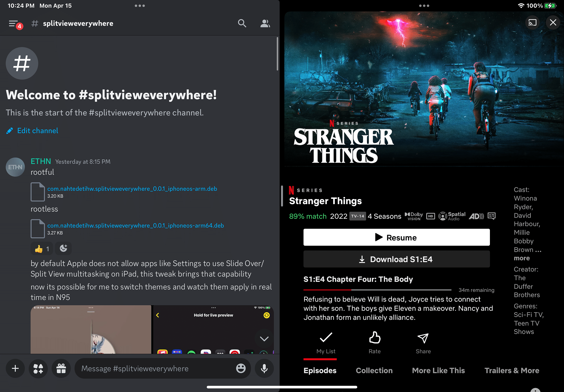Record a voice message with microphone
The width and height of the screenshot is (564, 392).
264,368
